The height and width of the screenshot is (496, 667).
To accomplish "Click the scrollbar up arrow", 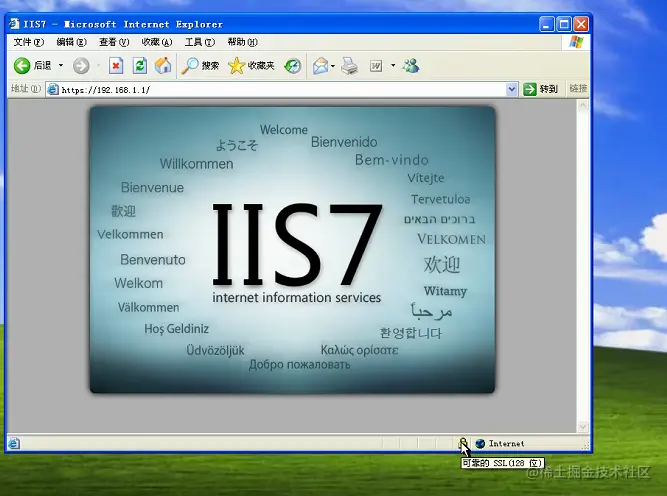I will (583, 105).
